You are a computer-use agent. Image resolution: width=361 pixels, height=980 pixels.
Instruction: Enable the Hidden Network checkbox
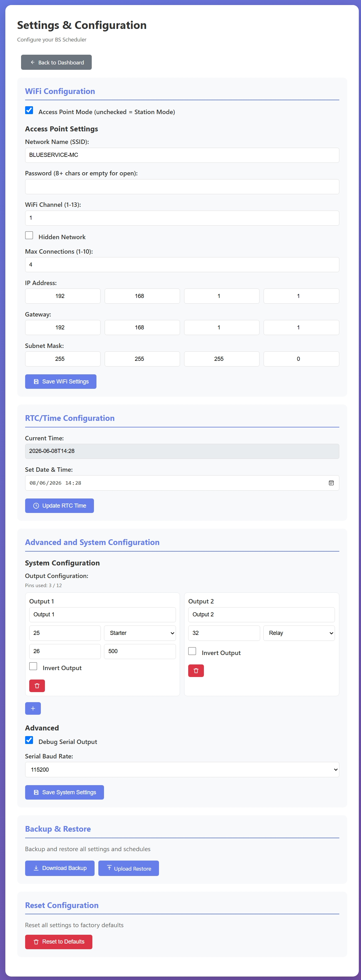tap(29, 235)
